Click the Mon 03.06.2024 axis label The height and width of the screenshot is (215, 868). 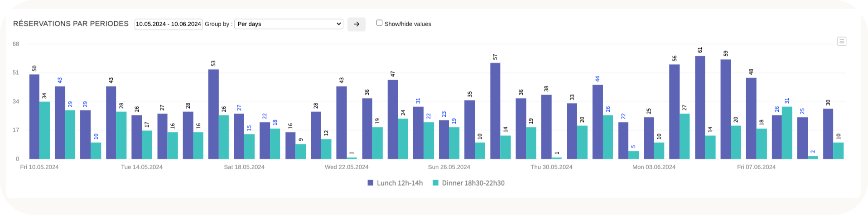(654, 167)
